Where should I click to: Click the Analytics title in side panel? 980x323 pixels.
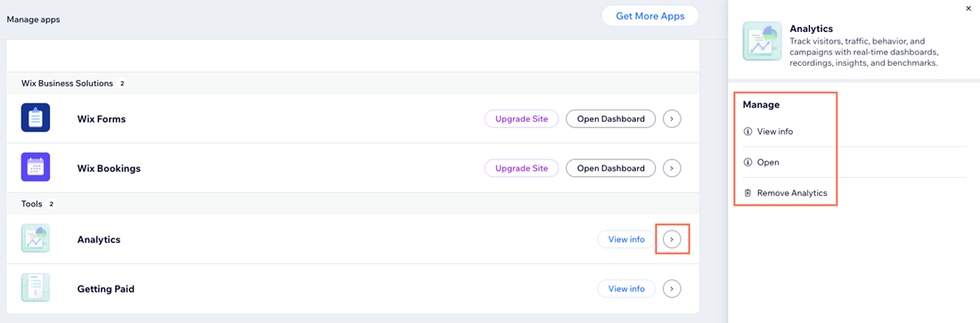[x=812, y=28]
